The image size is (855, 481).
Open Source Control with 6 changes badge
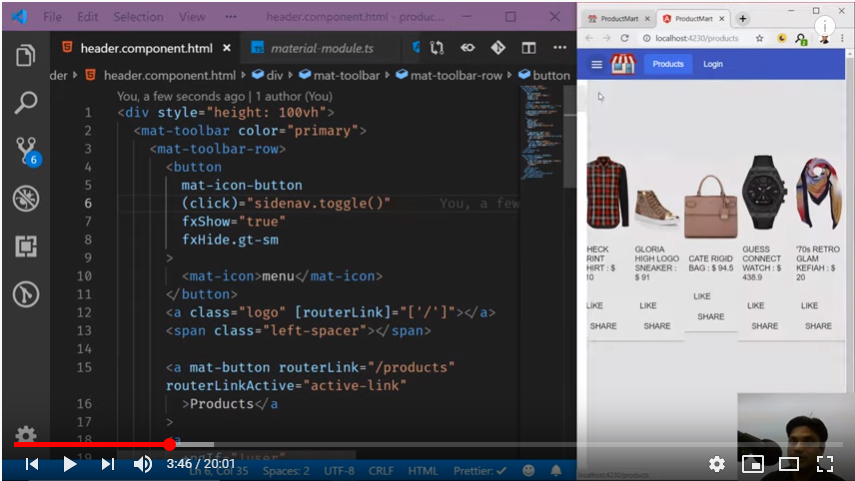coord(26,151)
